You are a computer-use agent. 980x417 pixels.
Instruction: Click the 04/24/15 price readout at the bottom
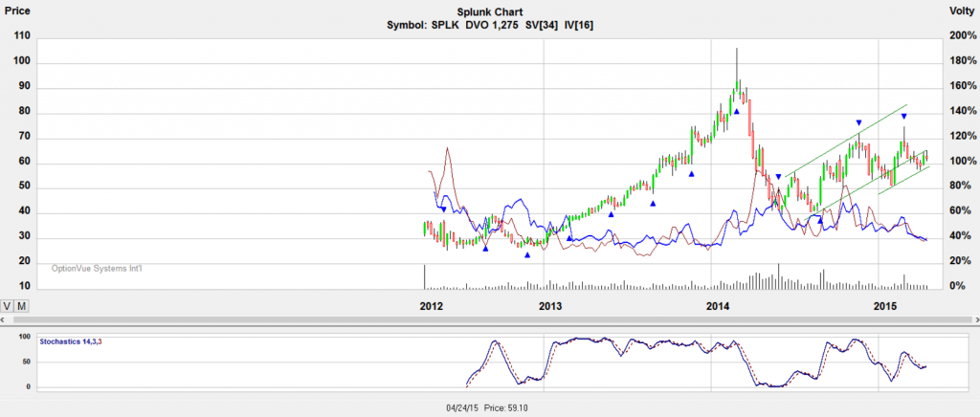[489, 406]
